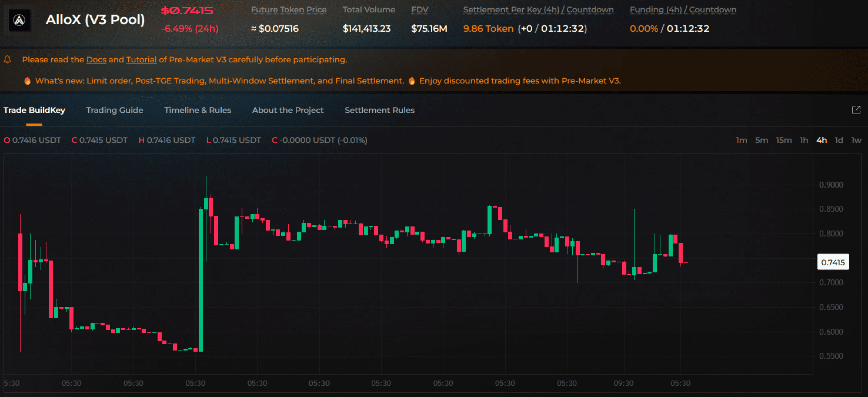This screenshot has height=397, width=868.
Task: Set chart interval to 5m
Action: point(762,140)
